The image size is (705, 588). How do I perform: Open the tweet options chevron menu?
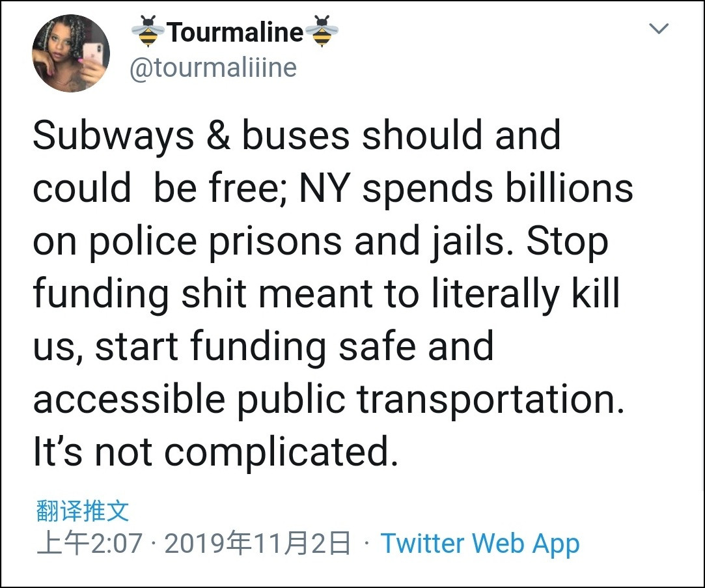click(x=659, y=29)
